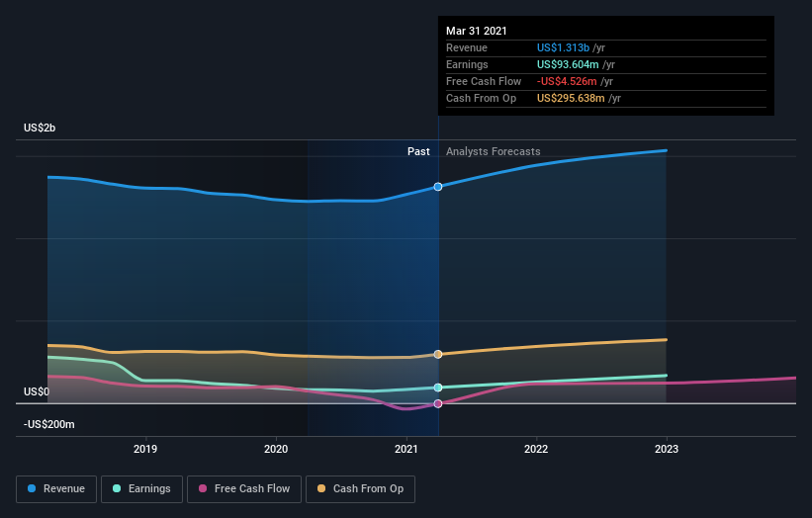812x518 pixels.
Task: Click the US$2b y-axis label
Action: pyautogui.click(x=40, y=128)
